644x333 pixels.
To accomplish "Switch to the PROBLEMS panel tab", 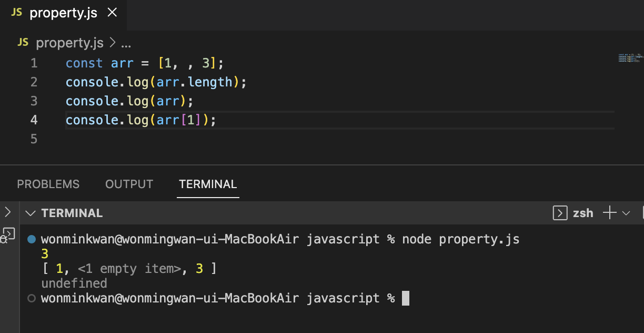I will tap(48, 184).
